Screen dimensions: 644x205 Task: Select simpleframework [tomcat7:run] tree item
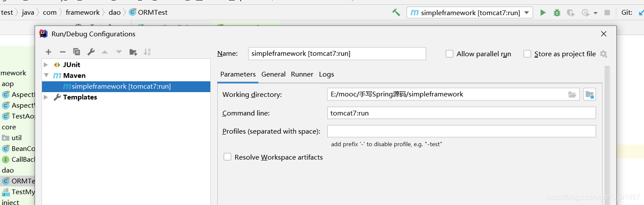coord(126,86)
